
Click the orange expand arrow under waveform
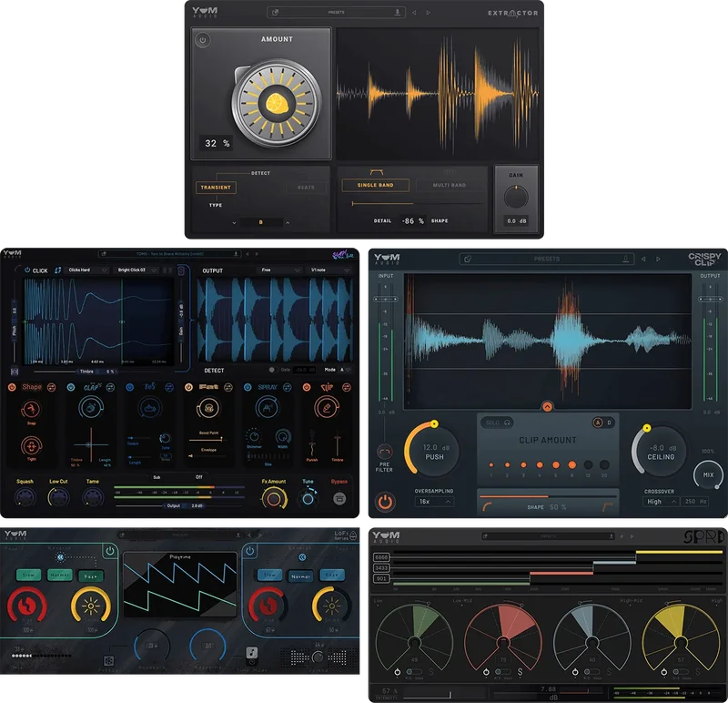pos(548,407)
